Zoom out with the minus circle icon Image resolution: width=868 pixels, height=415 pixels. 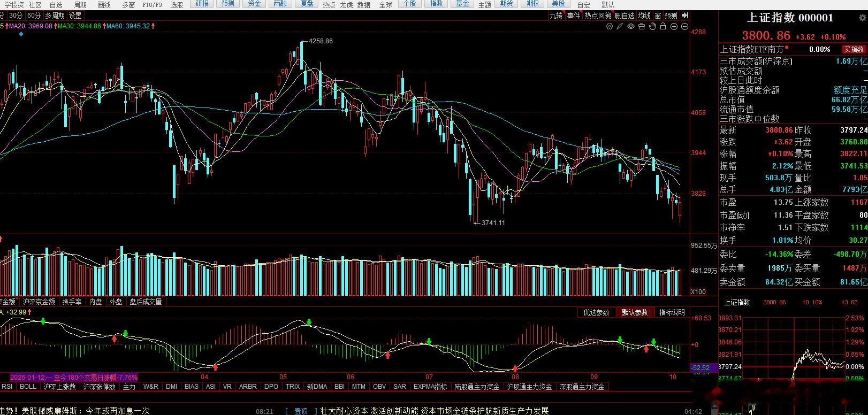[684, 26]
